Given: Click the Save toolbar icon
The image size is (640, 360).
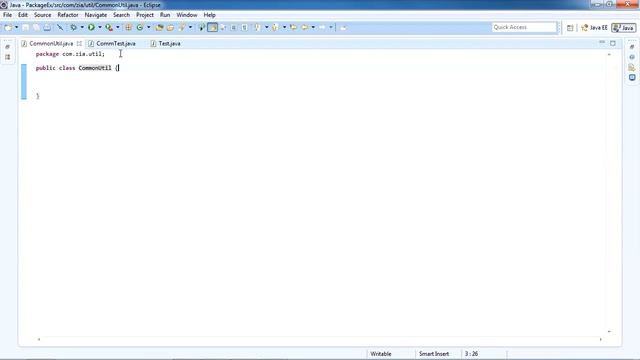Looking at the screenshot, I should coord(25,27).
